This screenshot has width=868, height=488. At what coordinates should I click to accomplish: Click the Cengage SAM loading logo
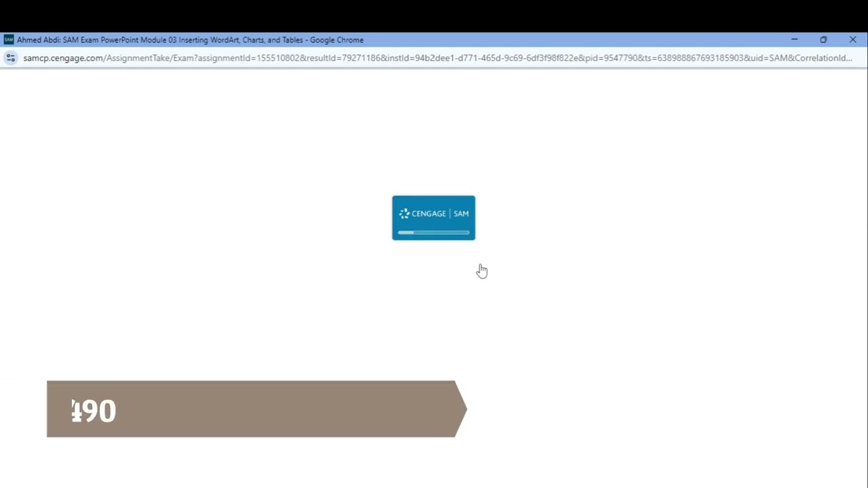tap(433, 213)
